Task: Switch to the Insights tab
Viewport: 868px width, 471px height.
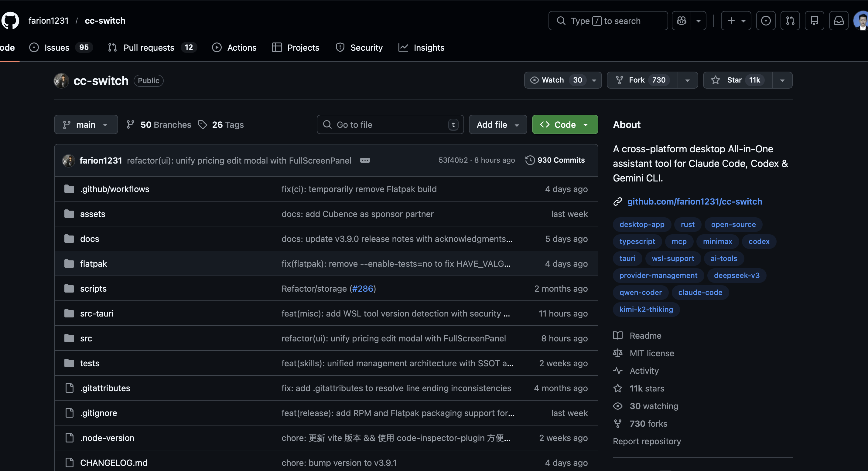Action: click(x=429, y=47)
